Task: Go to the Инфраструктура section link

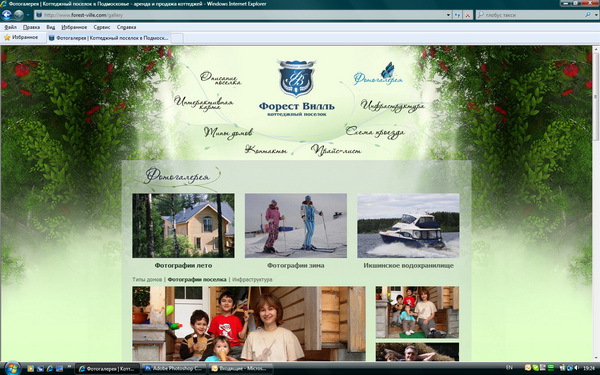Action: (x=392, y=106)
